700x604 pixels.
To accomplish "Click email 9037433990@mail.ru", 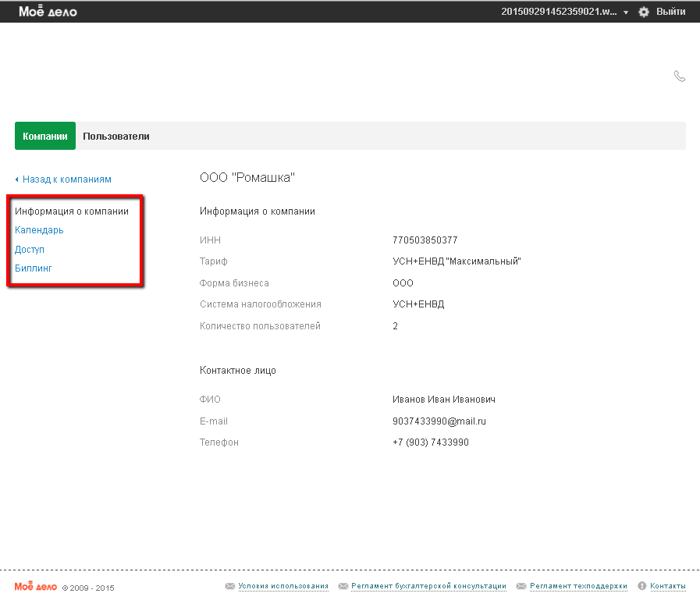I will click(439, 421).
